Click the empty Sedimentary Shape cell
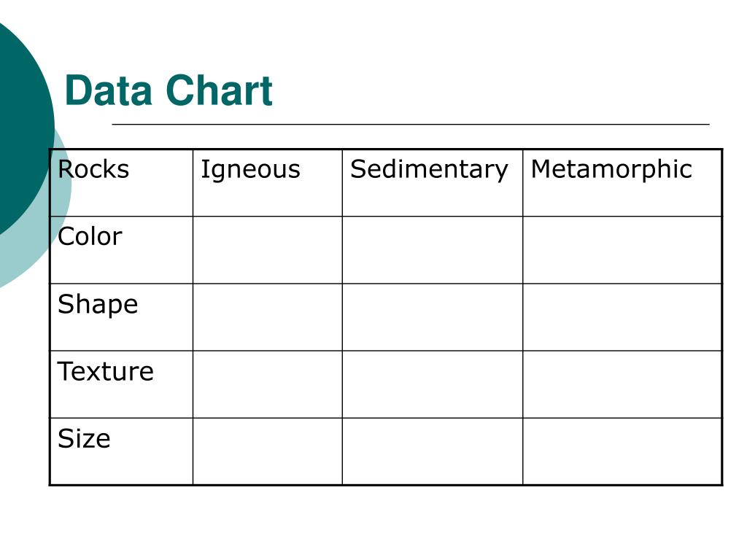The height and width of the screenshot is (560, 747). (x=433, y=317)
